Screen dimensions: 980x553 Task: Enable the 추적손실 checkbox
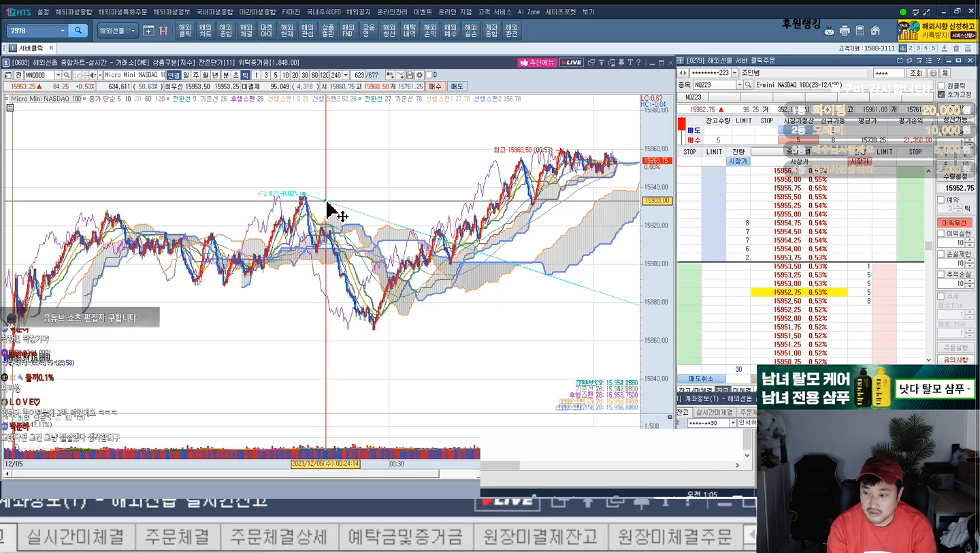point(941,274)
